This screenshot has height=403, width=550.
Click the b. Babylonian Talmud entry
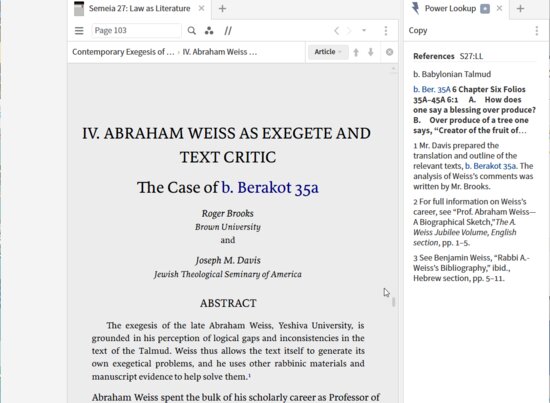click(x=452, y=74)
